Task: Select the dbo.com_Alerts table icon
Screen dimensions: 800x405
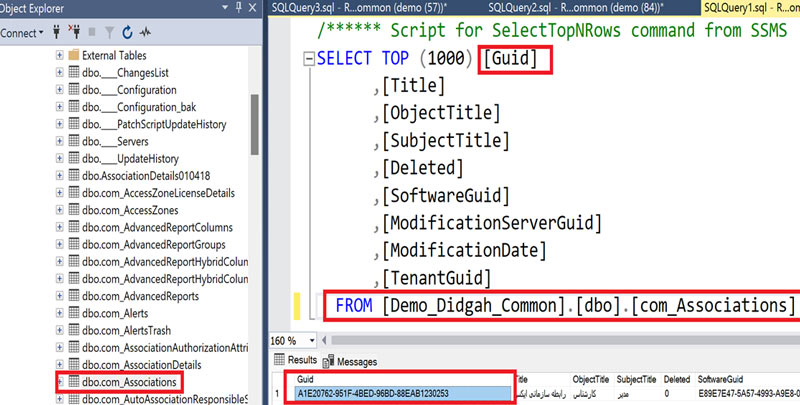Action: point(73,311)
